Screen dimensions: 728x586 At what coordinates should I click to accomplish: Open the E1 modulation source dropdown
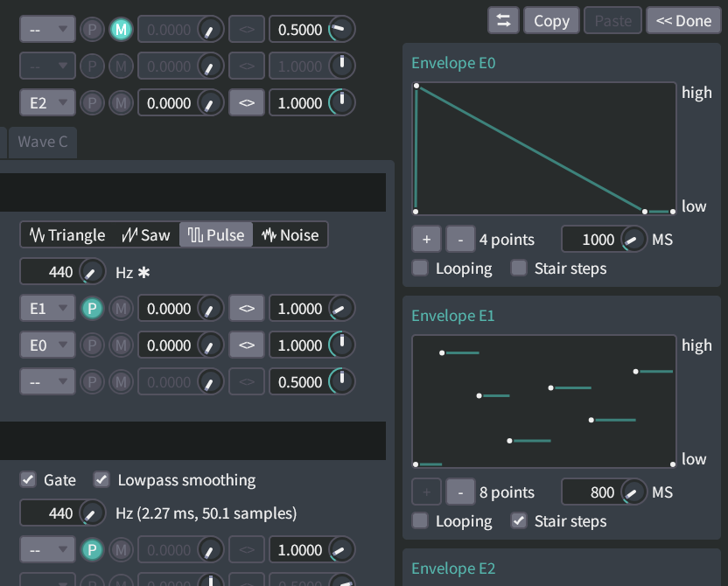(47, 309)
